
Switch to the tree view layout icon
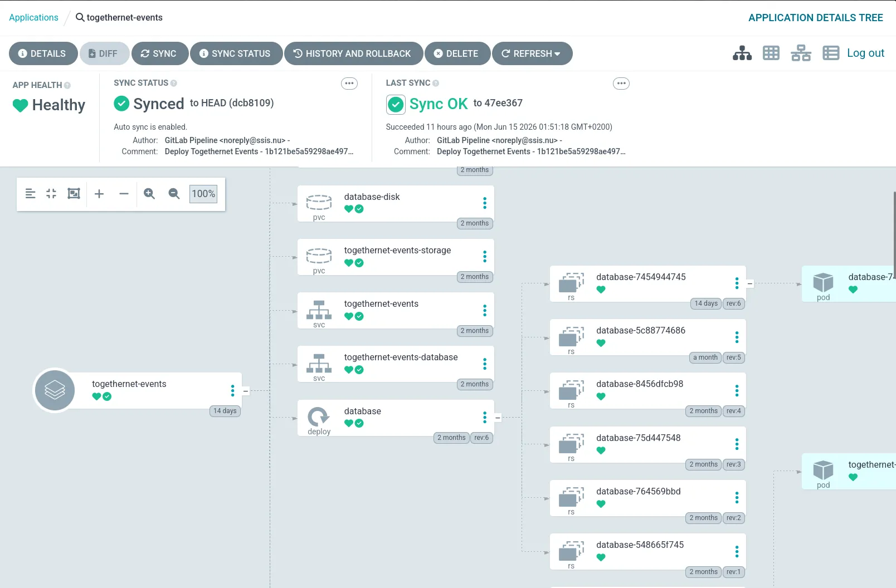point(742,53)
